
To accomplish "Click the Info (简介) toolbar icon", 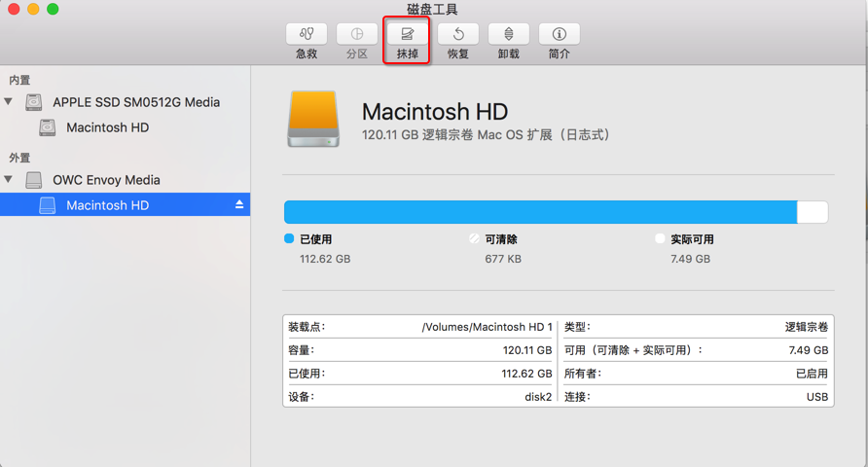I will pyautogui.click(x=559, y=34).
